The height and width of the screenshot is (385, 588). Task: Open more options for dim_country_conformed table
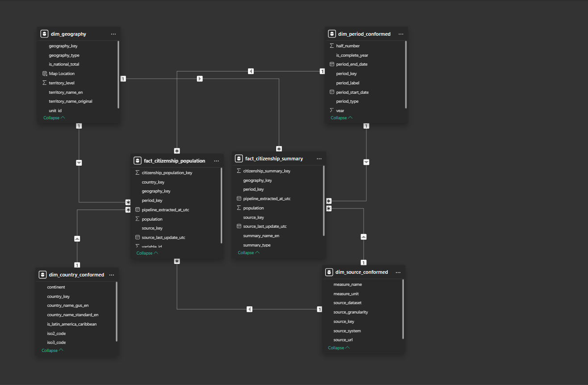[x=112, y=275]
